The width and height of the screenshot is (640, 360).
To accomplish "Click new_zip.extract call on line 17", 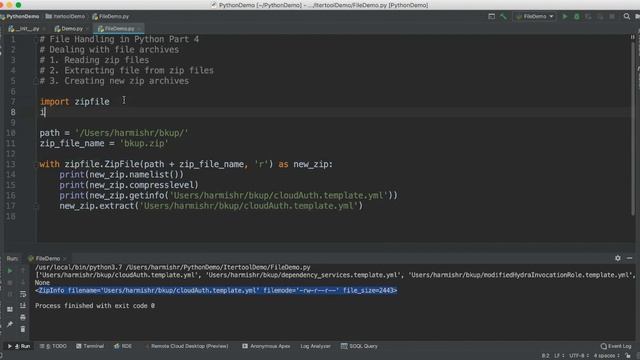I will (211, 206).
